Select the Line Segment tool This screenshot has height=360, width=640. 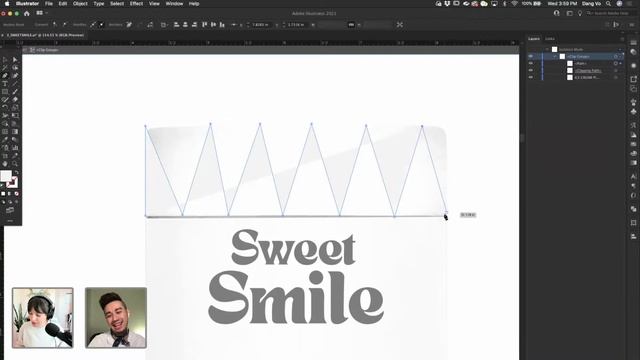pos(15,84)
